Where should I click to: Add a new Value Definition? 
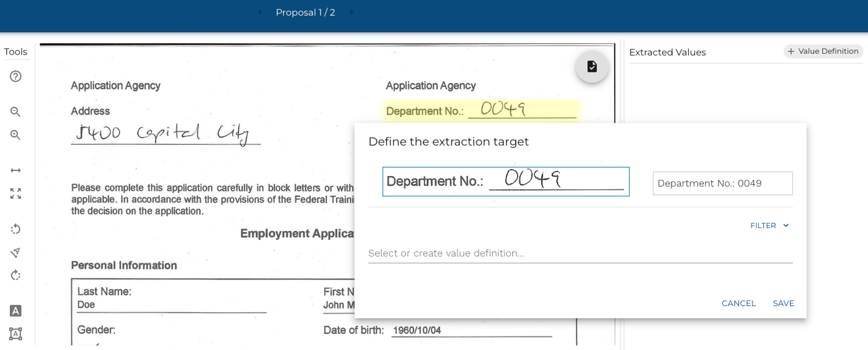coord(823,51)
